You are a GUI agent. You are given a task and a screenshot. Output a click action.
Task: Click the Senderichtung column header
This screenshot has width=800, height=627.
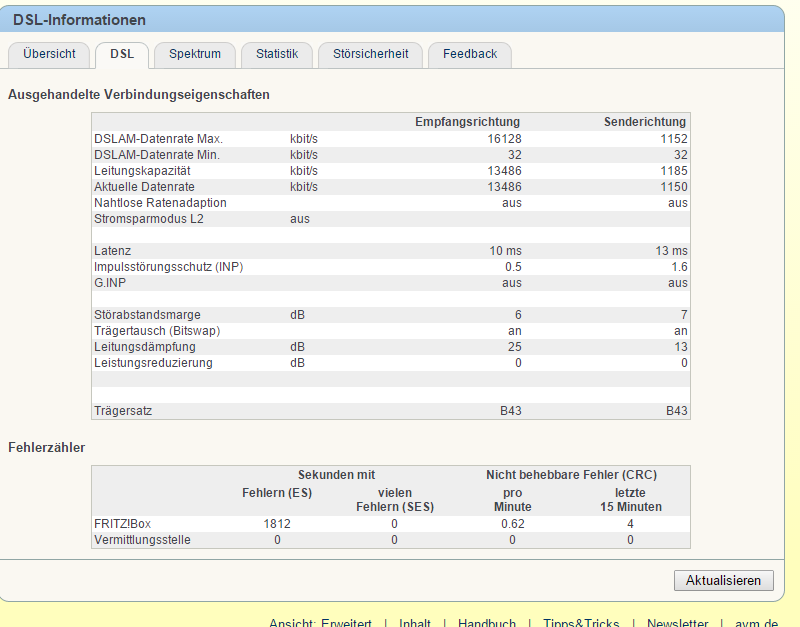point(645,122)
